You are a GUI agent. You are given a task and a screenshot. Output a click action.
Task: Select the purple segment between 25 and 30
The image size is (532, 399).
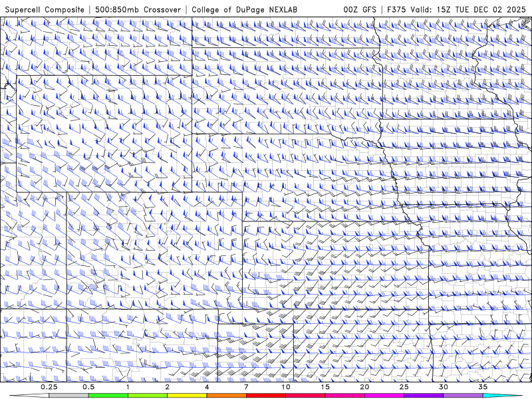[424, 396]
